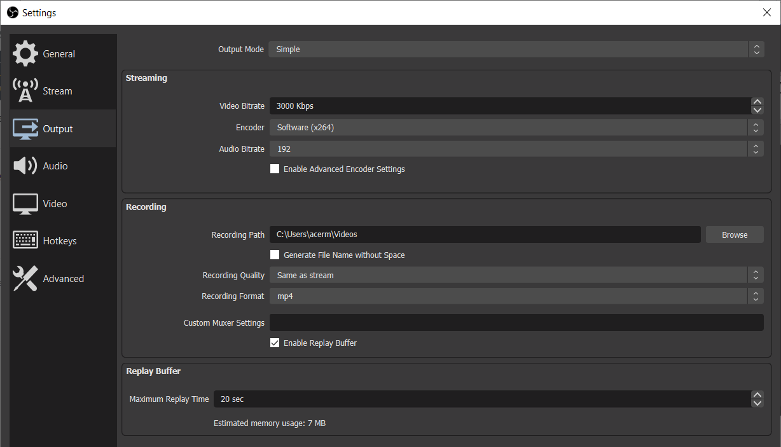Click the 'Estimated memory usage: 7 MB' text

point(269,423)
